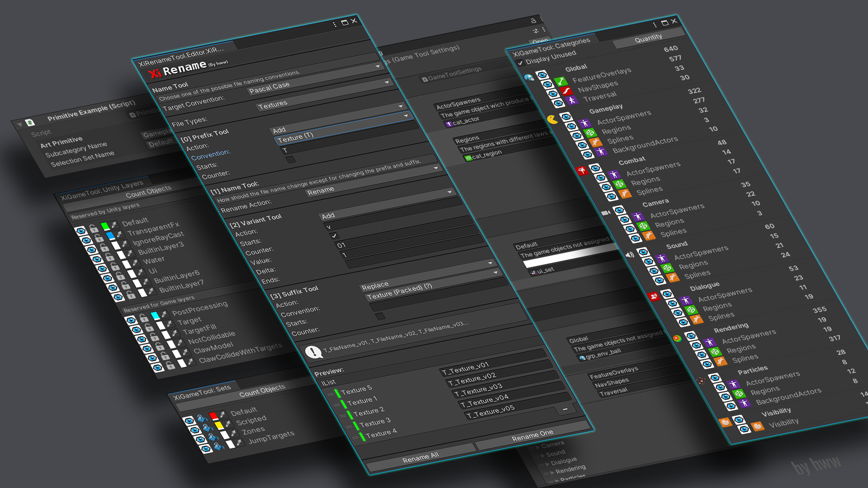Click purple Traversal walking figure icon
Image resolution: width=868 pixels, height=488 pixels.
tap(572, 101)
